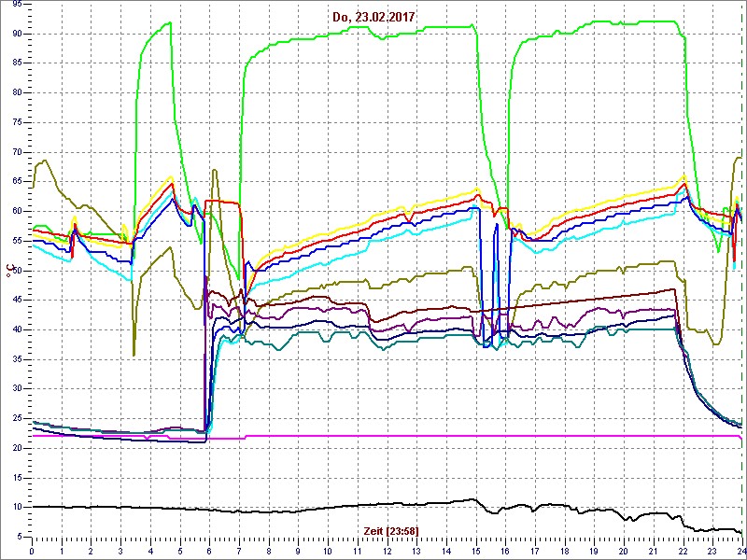Select the 35 label on temperature axis

click(16, 359)
